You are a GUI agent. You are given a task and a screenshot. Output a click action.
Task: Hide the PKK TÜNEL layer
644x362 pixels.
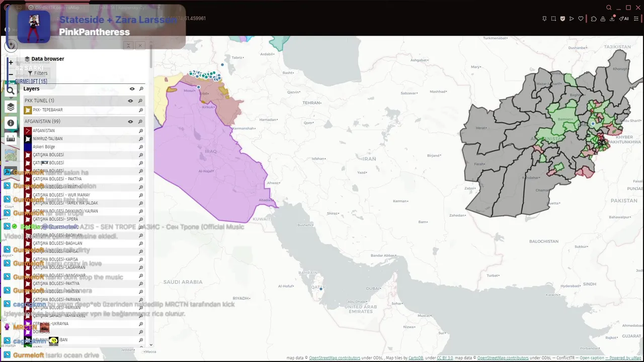coord(130,101)
